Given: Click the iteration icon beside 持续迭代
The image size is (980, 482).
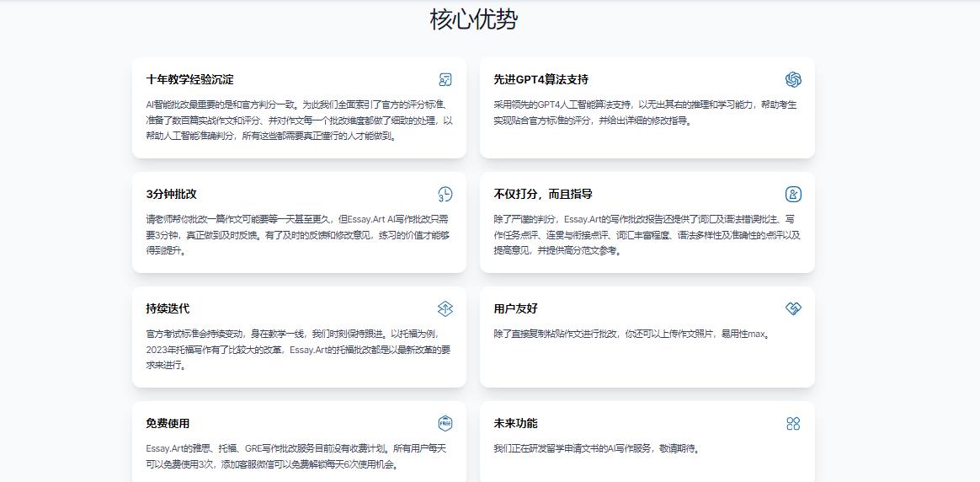Looking at the screenshot, I should tap(445, 309).
